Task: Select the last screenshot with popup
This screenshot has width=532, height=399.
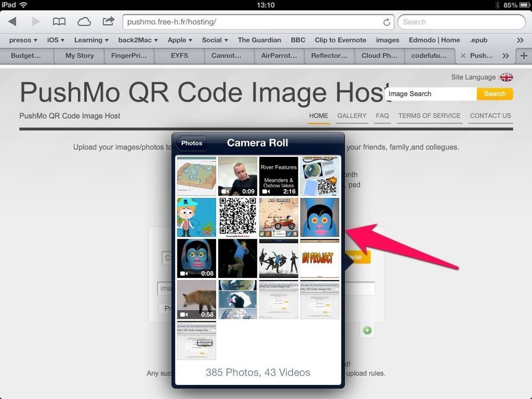Action: (x=197, y=340)
